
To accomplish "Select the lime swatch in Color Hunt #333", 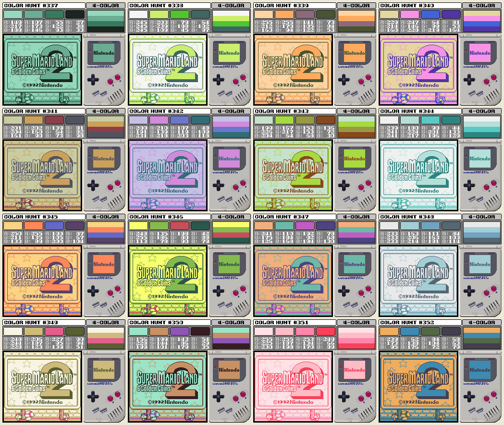I will [159, 14].
